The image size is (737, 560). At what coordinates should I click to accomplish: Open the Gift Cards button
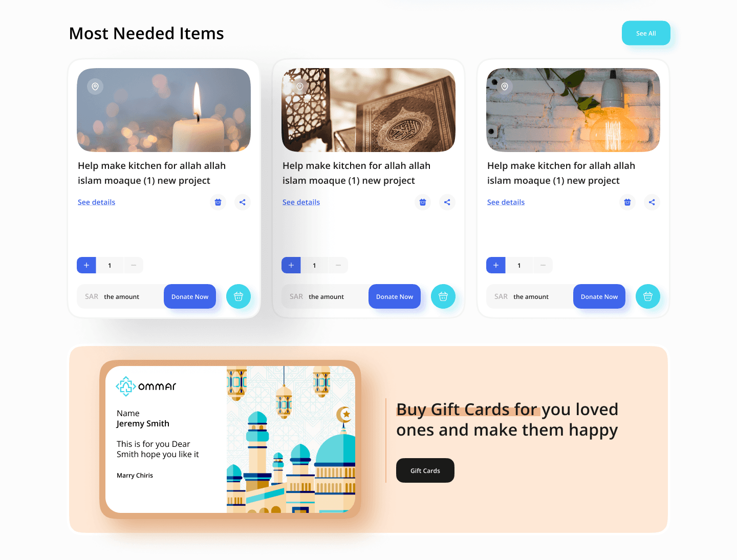click(x=425, y=470)
